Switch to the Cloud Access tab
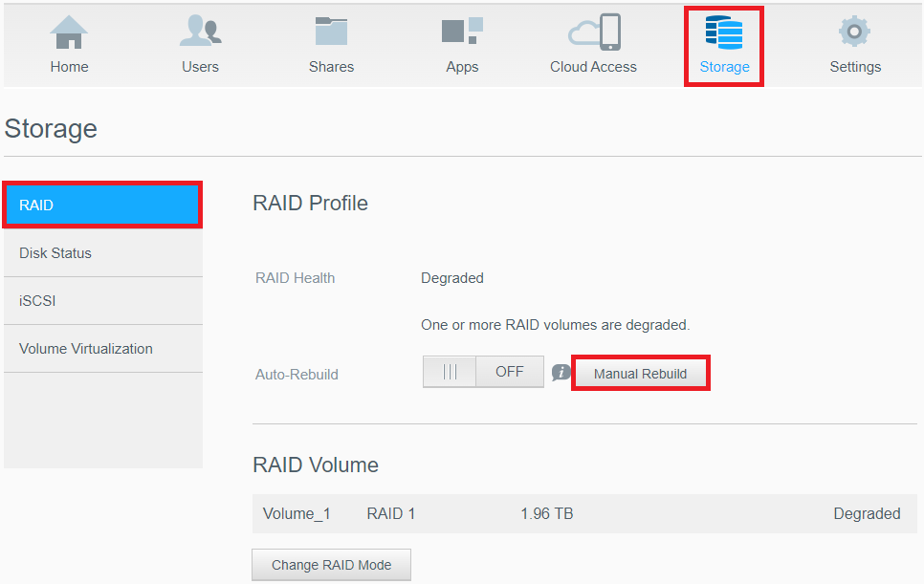 (593, 43)
